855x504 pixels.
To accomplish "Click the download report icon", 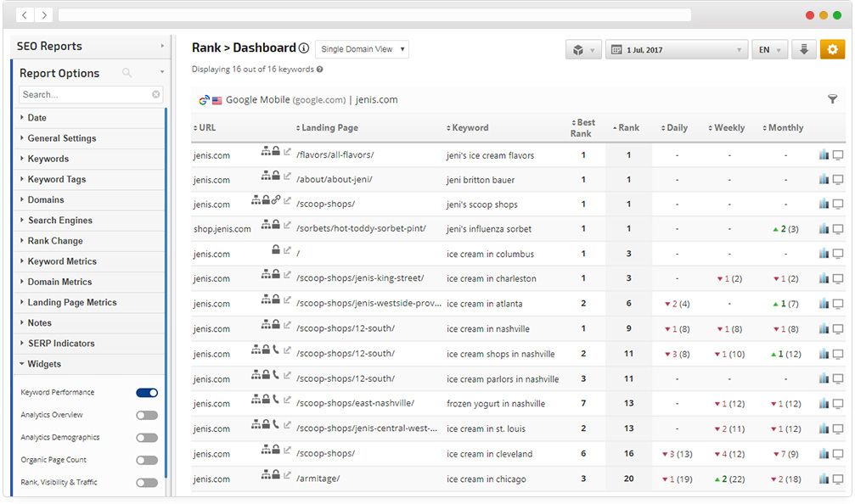I will [x=804, y=50].
